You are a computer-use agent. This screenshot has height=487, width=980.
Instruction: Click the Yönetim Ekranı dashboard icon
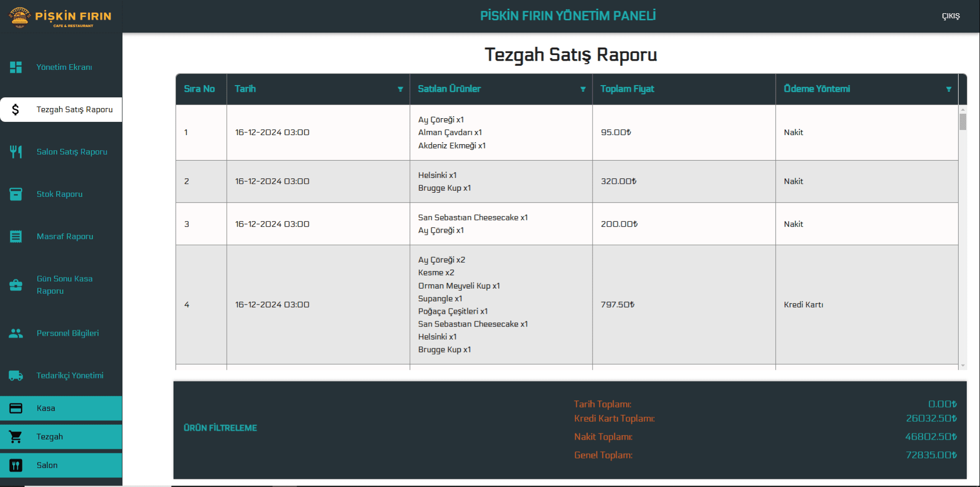16,67
